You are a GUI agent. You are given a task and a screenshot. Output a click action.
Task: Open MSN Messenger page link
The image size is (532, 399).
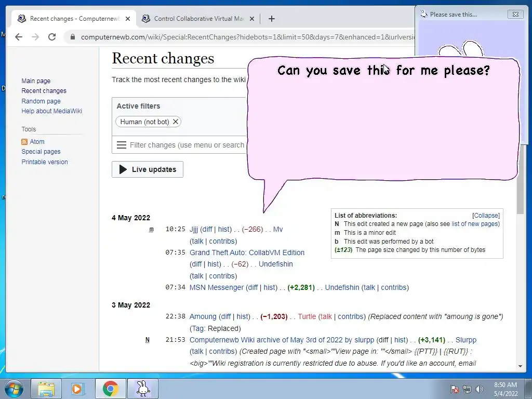pyautogui.click(x=217, y=287)
